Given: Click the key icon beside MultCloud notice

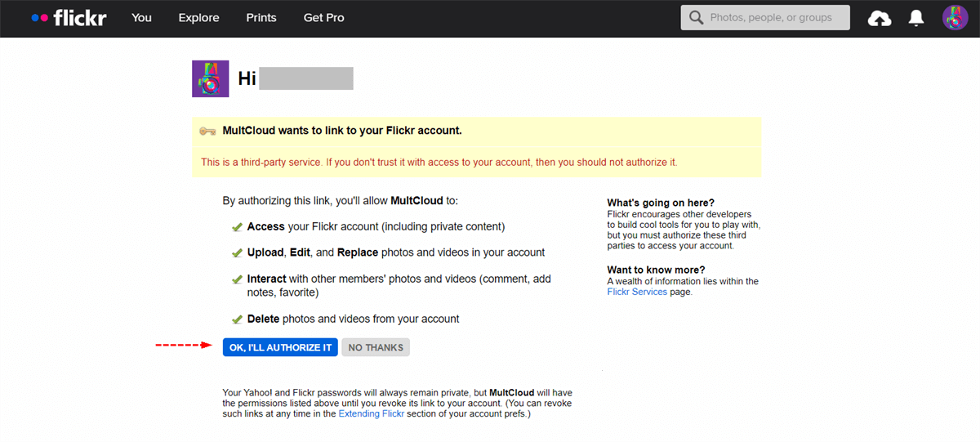Looking at the screenshot, I should point(207,131).
